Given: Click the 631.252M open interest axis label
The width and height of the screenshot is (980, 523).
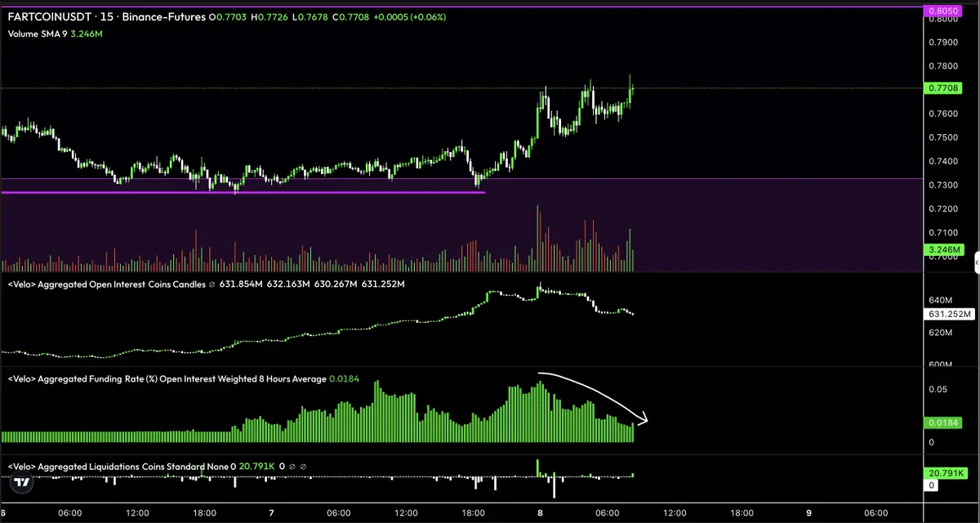Looking at the screenshot, I should pyautogui.click(x=950, y=315).
